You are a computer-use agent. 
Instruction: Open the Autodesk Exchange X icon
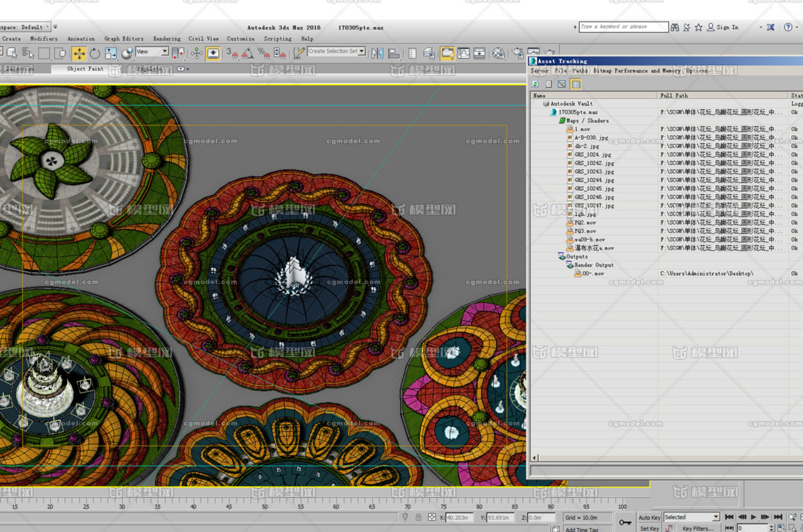point(770,27)
